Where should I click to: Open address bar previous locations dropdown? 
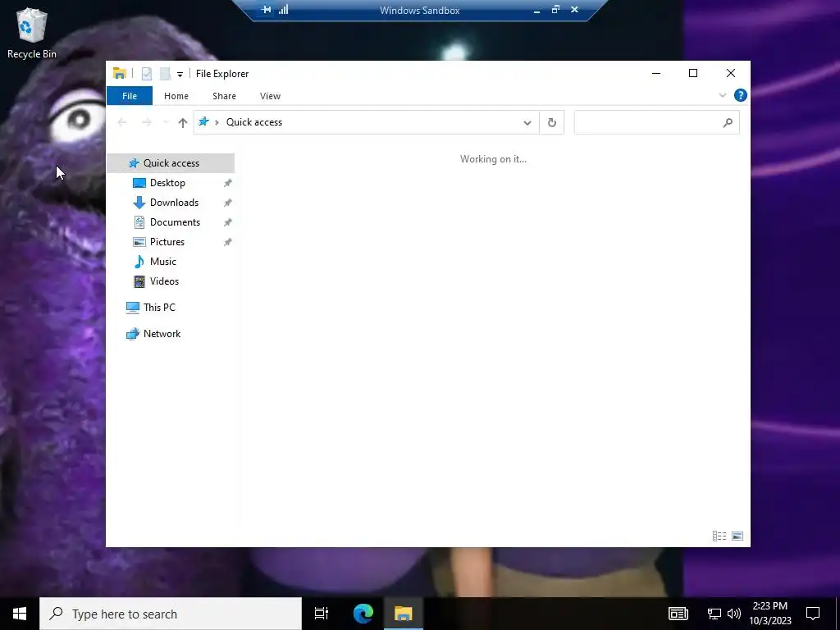point(527,123)
